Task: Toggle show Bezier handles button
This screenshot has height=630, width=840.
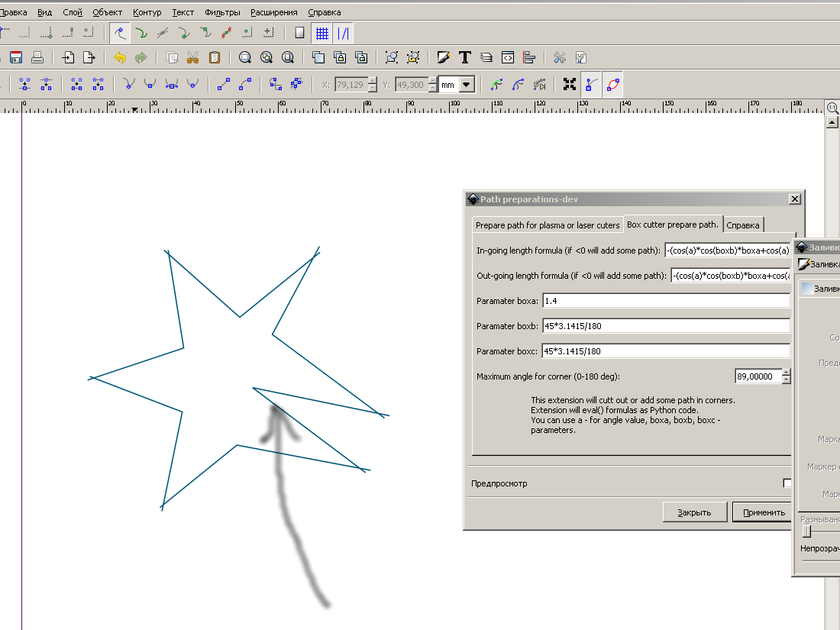Action: click(x=591, y=84)
